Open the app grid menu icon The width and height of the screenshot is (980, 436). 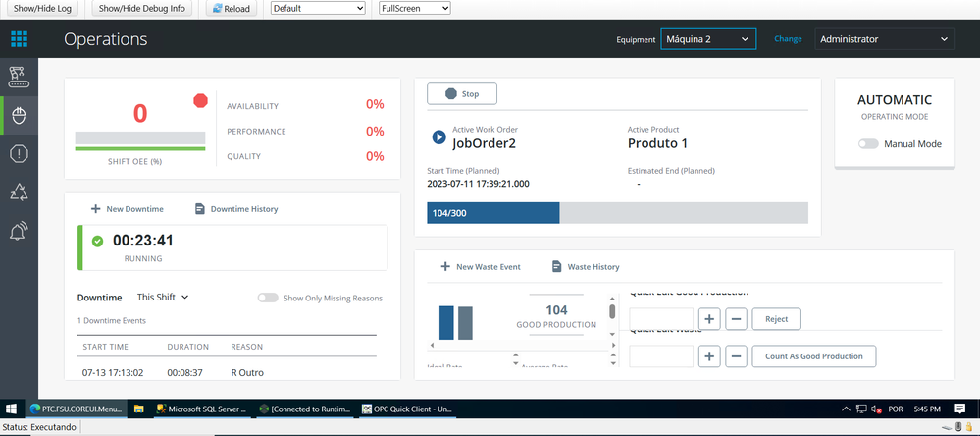(19, 39)
